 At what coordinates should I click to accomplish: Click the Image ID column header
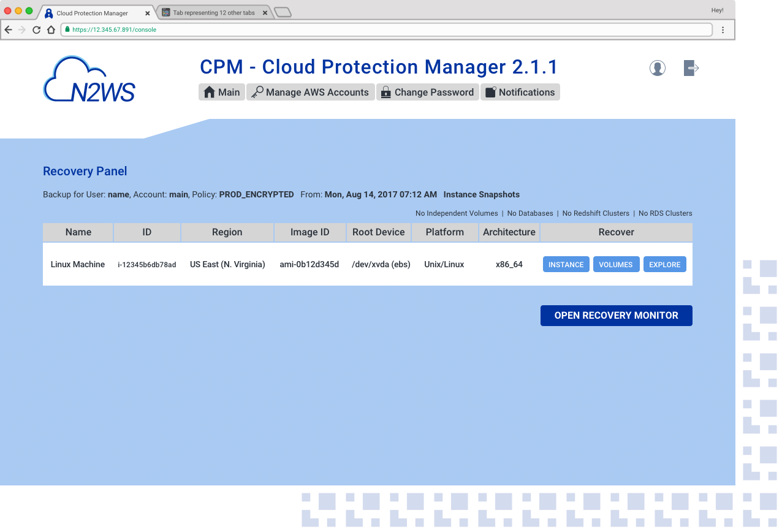(309, 232)
